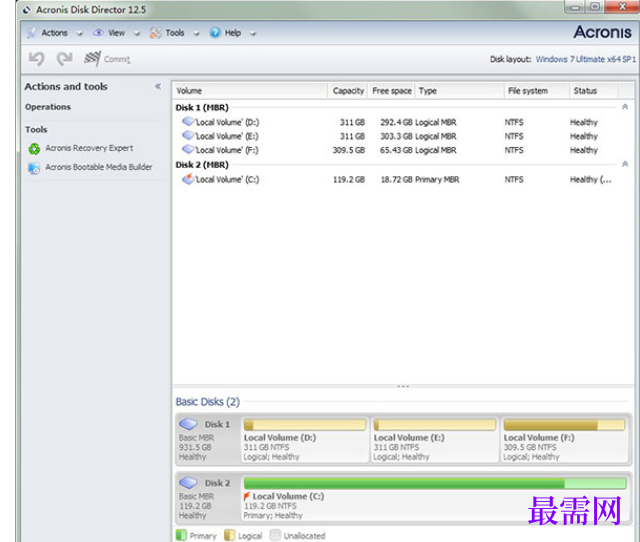
Task: Click the Healthy (... status of C: volume
Action: point(591,179)
